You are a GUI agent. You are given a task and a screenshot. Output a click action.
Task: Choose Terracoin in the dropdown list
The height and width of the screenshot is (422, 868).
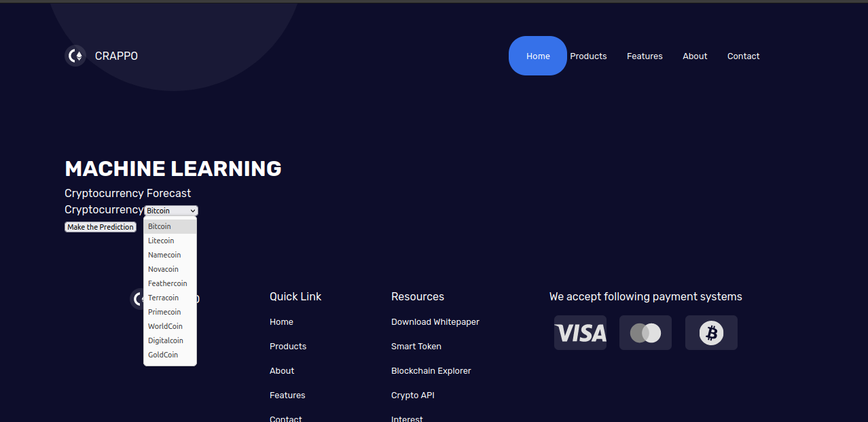[x=170, y=298]
